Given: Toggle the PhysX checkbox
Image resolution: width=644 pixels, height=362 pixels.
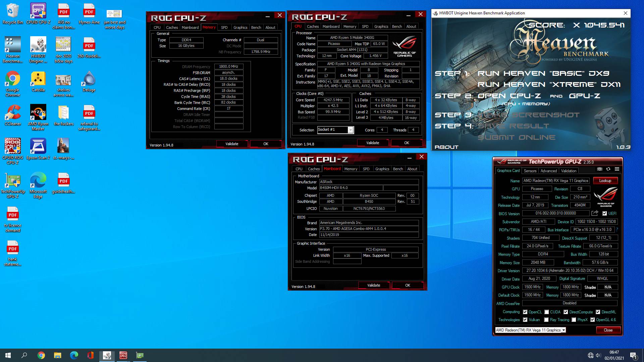Looking at the screenshot, I should 574,320.
